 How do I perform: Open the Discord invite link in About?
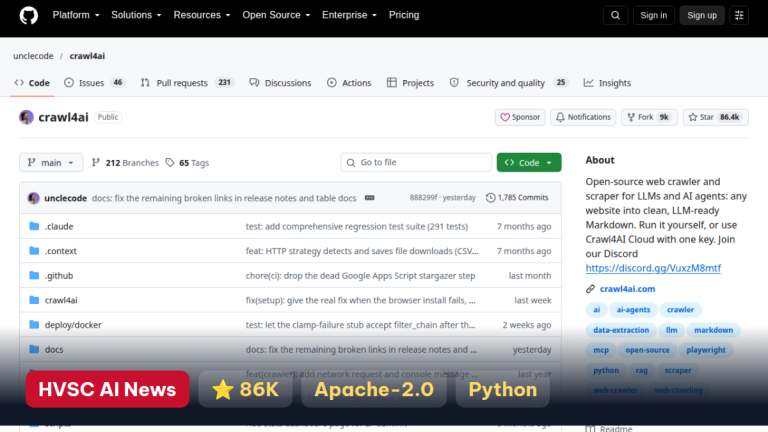[653, 268]
